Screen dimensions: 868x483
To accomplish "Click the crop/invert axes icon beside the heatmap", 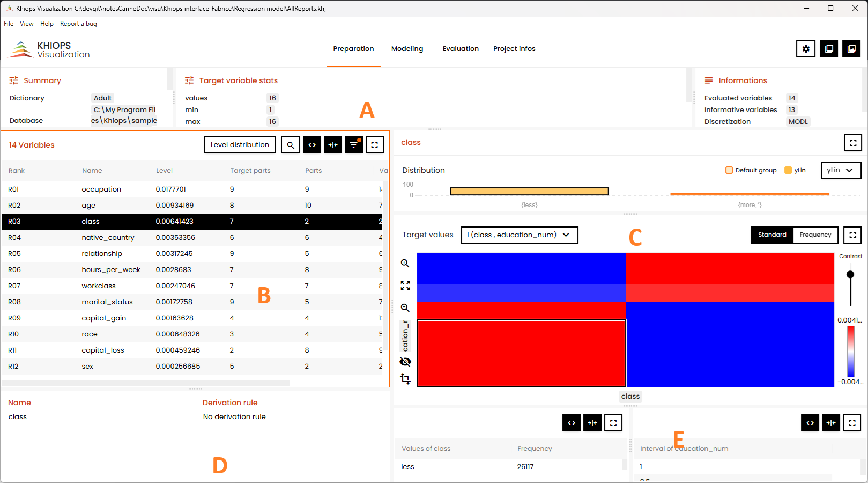I will [405, 379].
